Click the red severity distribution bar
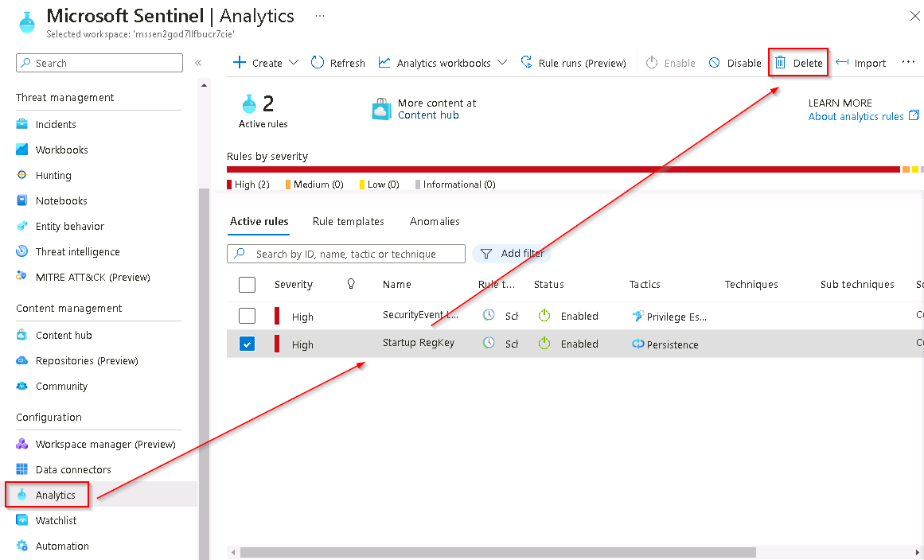 (563, 169)
